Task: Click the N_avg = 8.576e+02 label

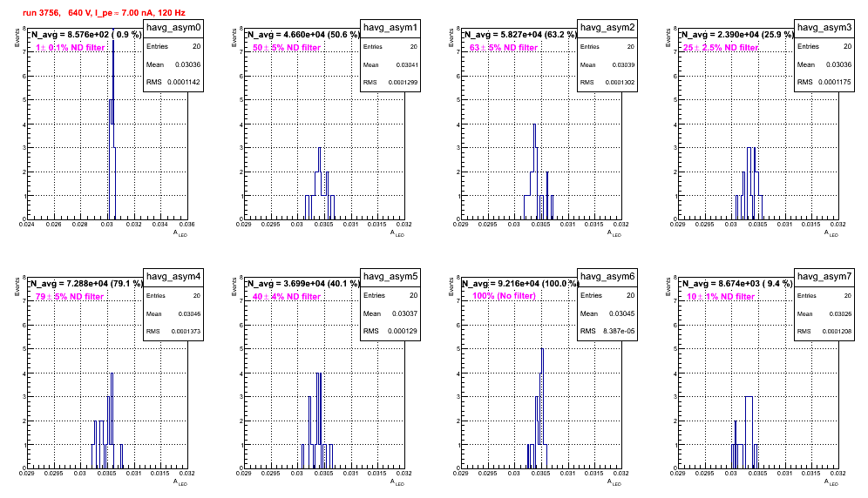Action: [x=85, y=35]
